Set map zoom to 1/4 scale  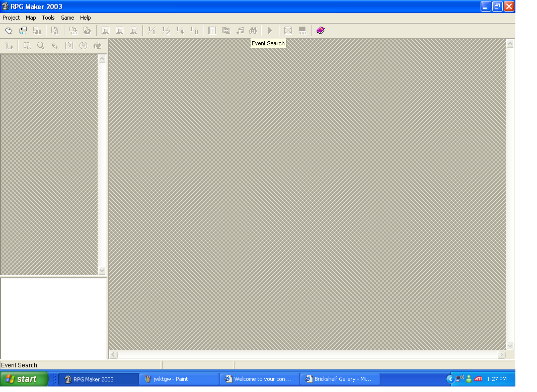[180, 31]
